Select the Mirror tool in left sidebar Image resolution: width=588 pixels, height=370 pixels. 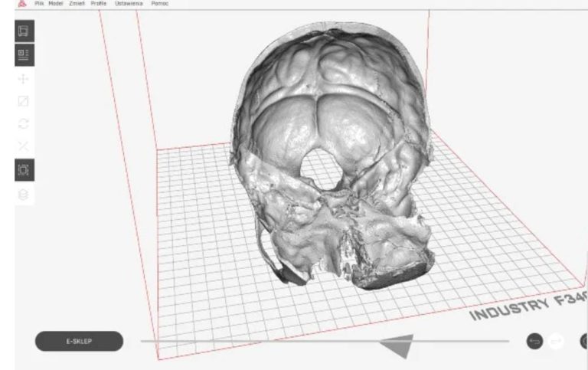(23, 146)
